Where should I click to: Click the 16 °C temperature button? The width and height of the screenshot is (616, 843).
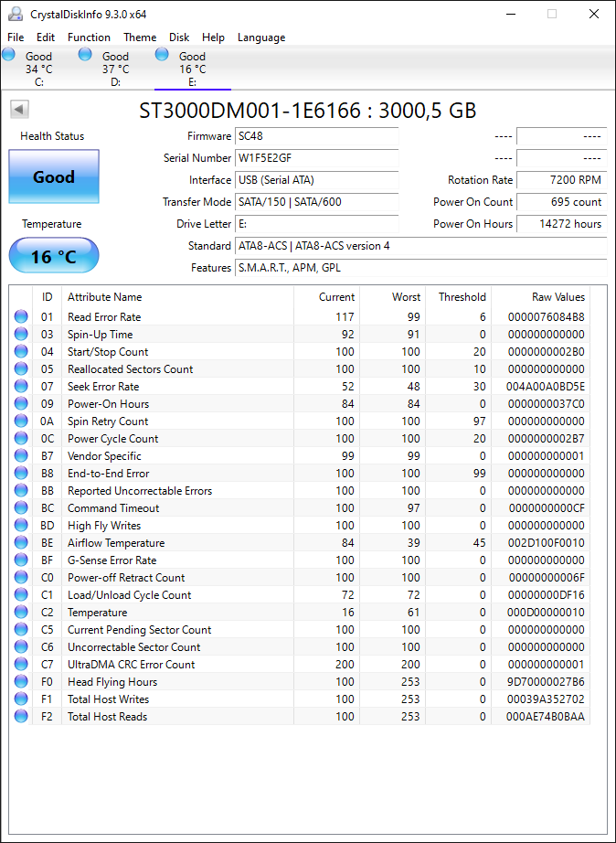54,255
